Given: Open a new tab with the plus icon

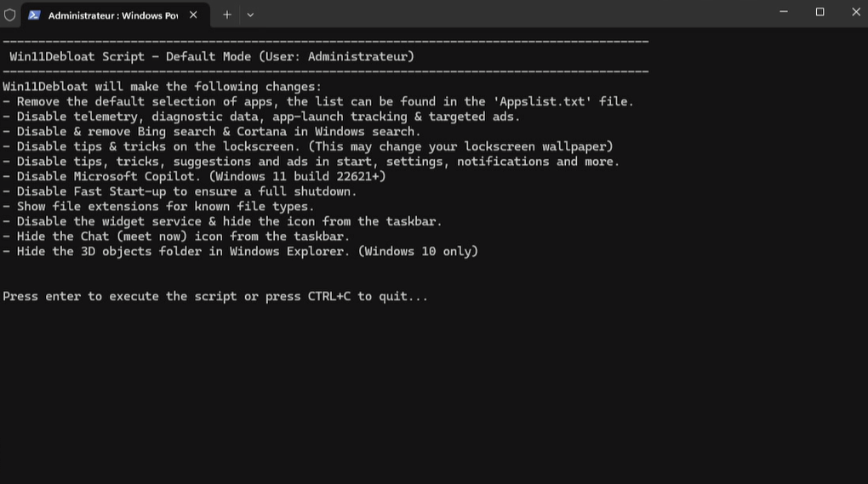Looking at the screenshot, I should (x=227, y=15).
